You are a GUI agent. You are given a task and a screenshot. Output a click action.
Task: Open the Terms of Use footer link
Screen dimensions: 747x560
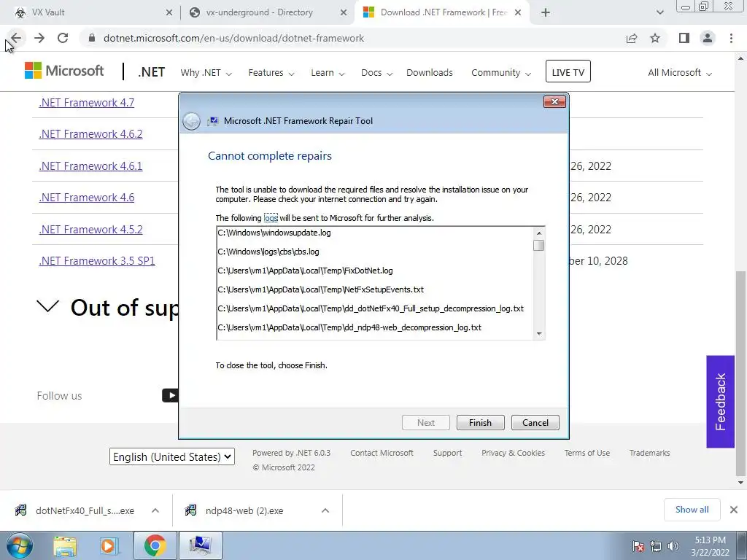pos(587,453)
